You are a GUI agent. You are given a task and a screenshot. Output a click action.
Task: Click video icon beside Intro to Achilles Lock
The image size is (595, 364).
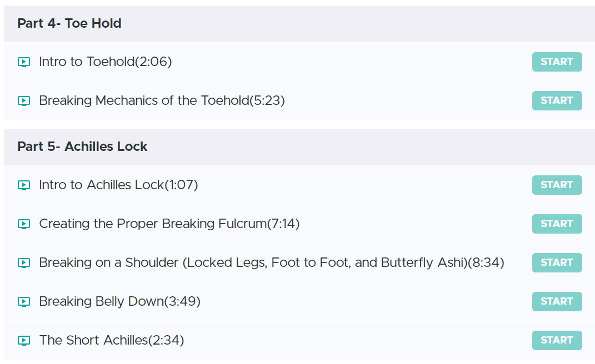24,185
